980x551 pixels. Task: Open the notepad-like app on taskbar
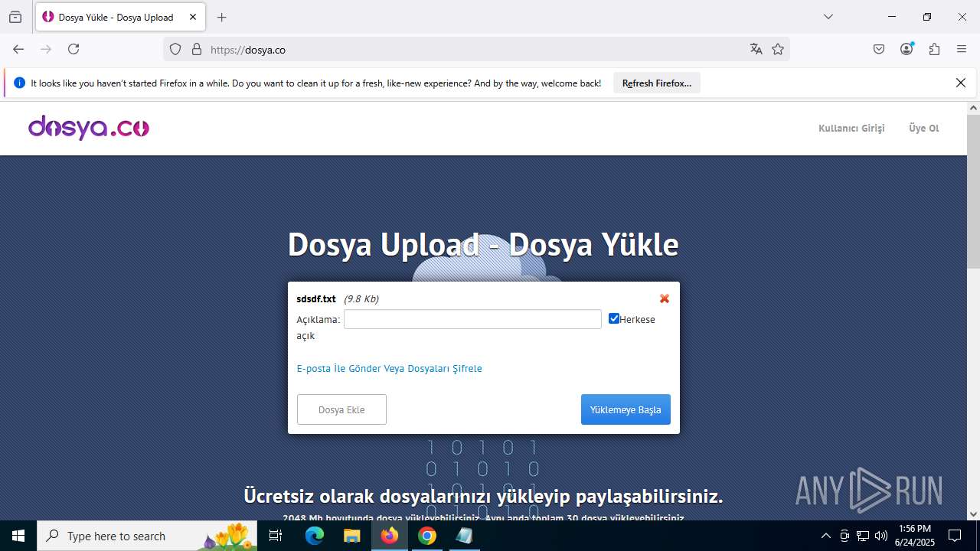pos(464,536)
